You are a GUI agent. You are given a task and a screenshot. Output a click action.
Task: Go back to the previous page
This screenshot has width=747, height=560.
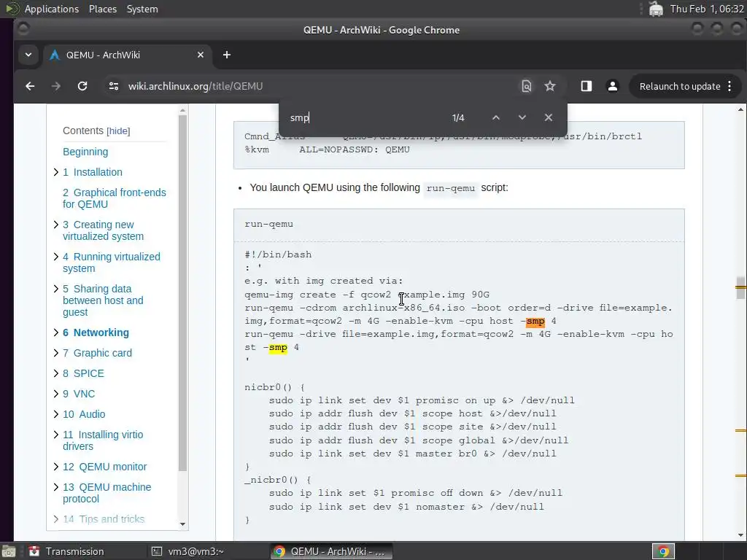pyautogui.click(x=30, y=86)
